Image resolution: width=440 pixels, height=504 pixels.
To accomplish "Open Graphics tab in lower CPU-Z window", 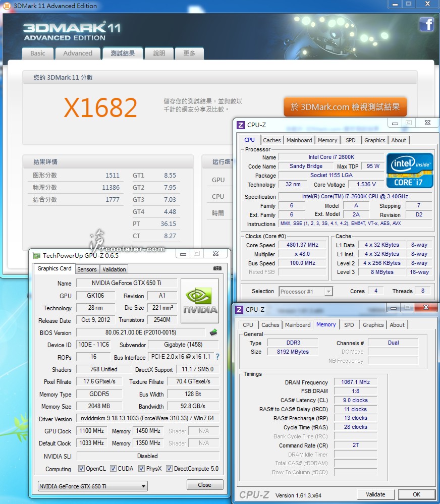I will tap(373, 325).
